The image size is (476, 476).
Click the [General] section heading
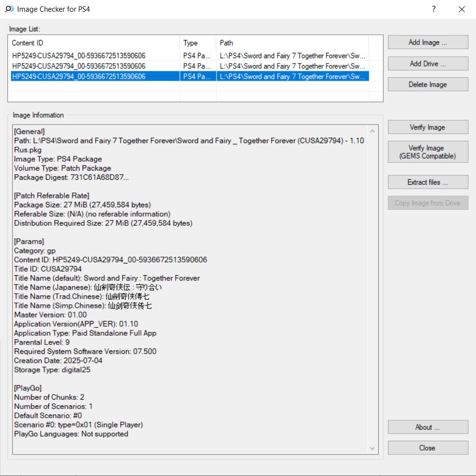pyautogui.click(x=29, y=131)
